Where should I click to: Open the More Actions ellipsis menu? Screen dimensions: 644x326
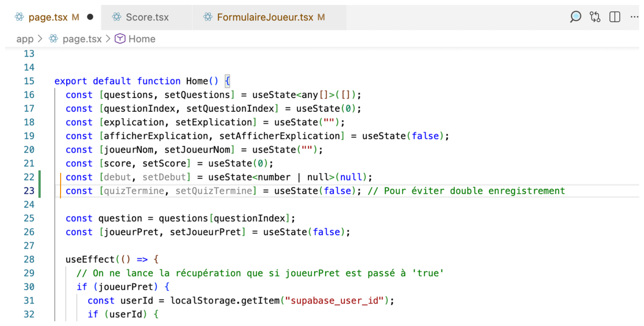pos(634,17)
